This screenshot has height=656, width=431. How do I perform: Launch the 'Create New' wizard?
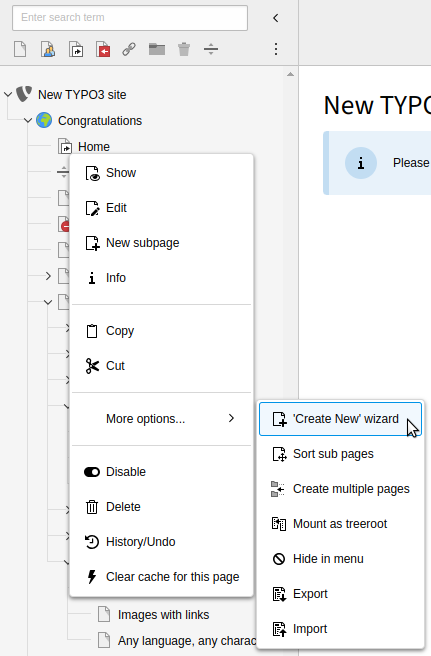click(x=340, y=419)
